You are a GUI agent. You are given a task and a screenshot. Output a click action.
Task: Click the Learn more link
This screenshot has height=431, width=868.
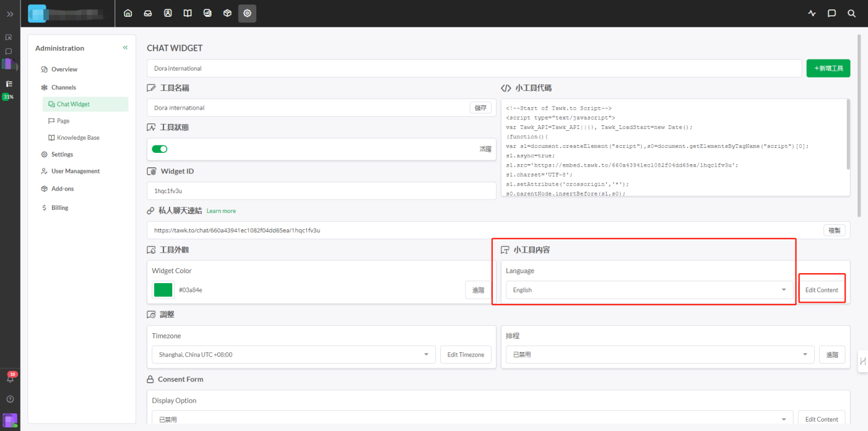tap(221, 211)
